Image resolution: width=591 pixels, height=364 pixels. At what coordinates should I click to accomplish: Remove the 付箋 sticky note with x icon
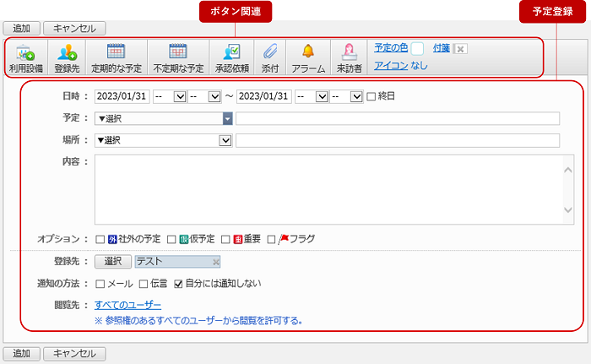tap(460, 49)
